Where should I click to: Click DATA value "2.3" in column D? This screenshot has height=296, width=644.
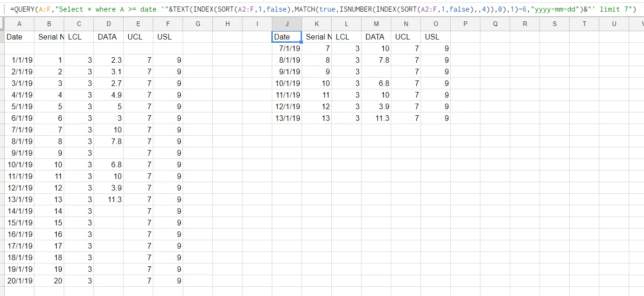109,60
